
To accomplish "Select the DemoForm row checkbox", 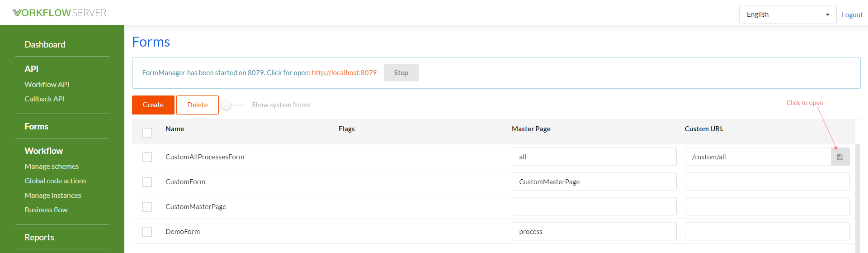I will (x=147, y=232).
